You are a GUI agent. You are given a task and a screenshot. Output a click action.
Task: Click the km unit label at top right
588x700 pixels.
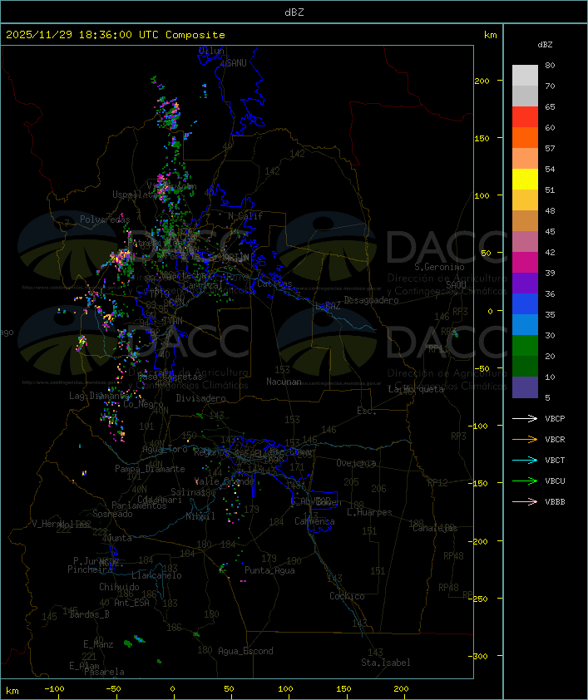[x=490, y=35]
